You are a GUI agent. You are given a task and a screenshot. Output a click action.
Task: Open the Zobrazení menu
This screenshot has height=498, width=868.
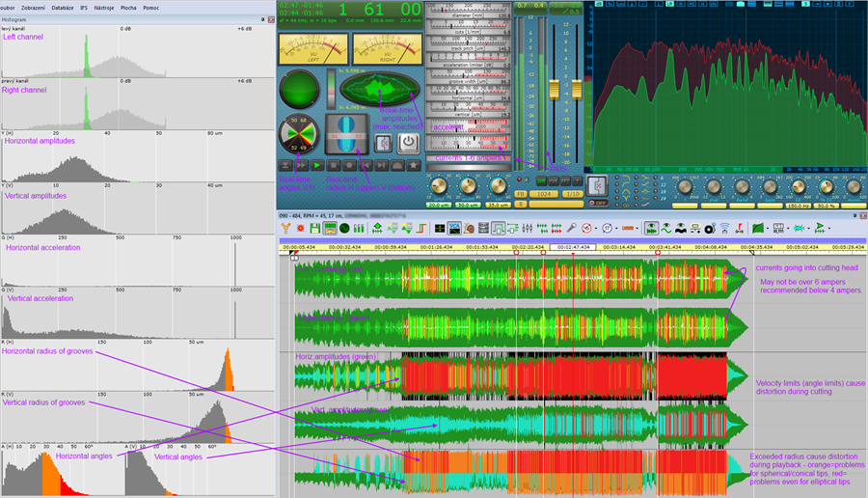click(34, 7)
